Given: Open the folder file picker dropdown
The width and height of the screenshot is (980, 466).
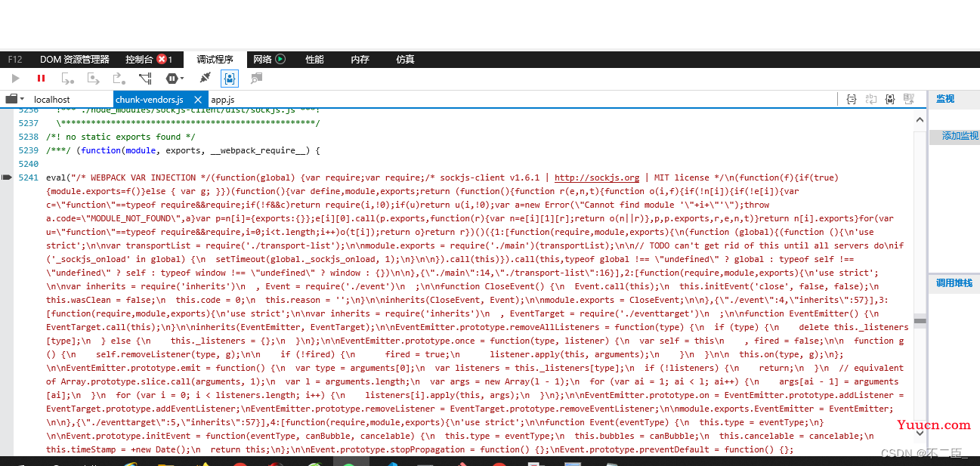Looking at the screenshot, I should click(x=15, y=99).
